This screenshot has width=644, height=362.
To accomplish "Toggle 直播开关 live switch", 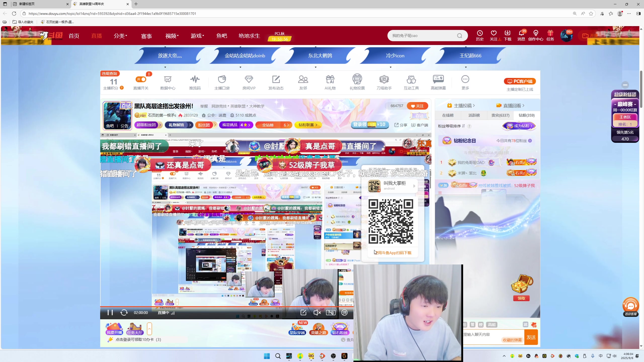I will 141,79.
